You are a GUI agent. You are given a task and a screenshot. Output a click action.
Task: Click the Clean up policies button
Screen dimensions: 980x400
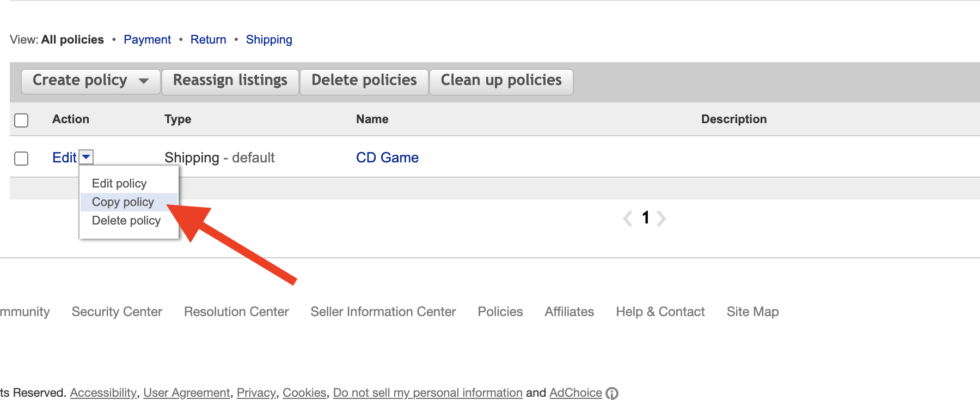tap(501, 81)
